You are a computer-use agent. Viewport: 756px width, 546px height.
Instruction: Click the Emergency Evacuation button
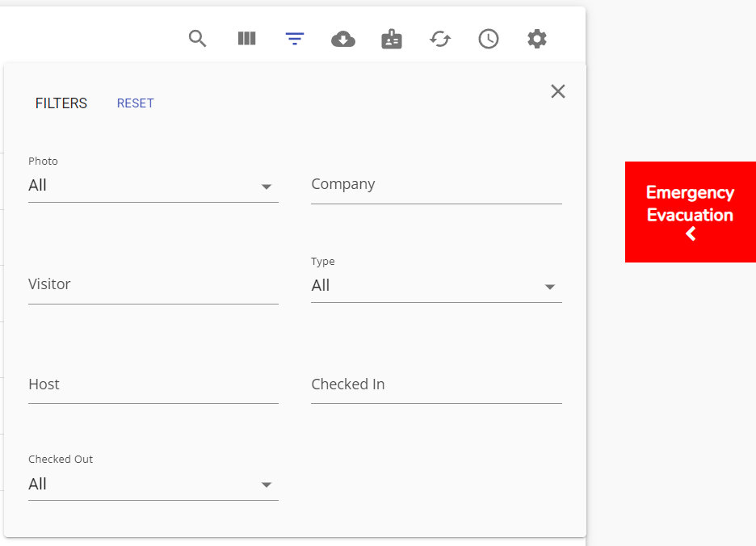click(x=691, y=204)
